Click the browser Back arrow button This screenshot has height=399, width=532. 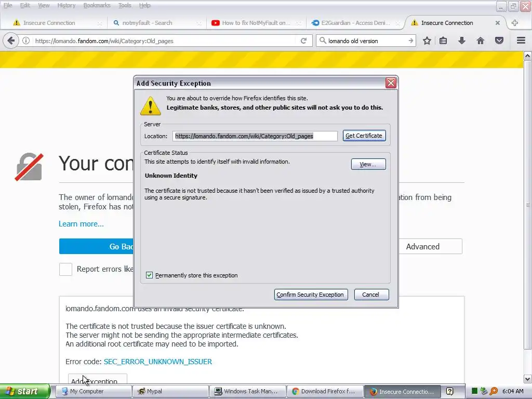(11, 41)
